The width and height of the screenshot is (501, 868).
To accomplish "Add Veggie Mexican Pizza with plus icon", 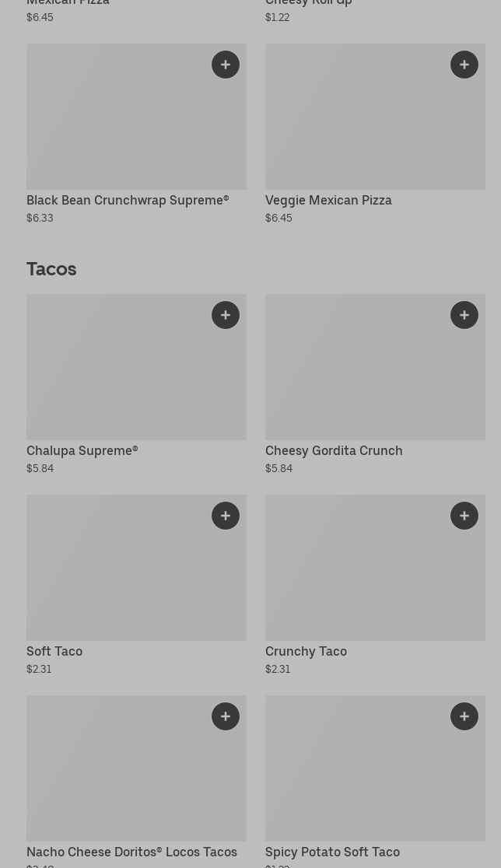I will [x=464, y=65].
